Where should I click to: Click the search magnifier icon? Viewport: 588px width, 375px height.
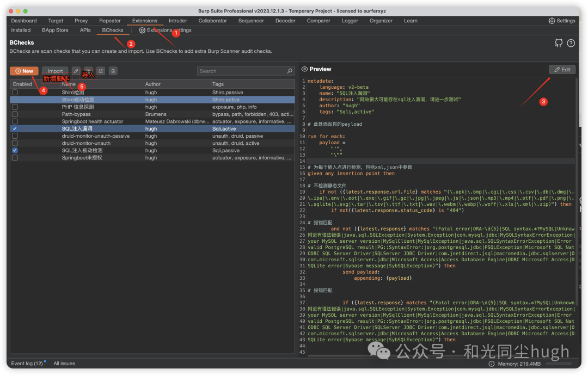pos(290,71)
